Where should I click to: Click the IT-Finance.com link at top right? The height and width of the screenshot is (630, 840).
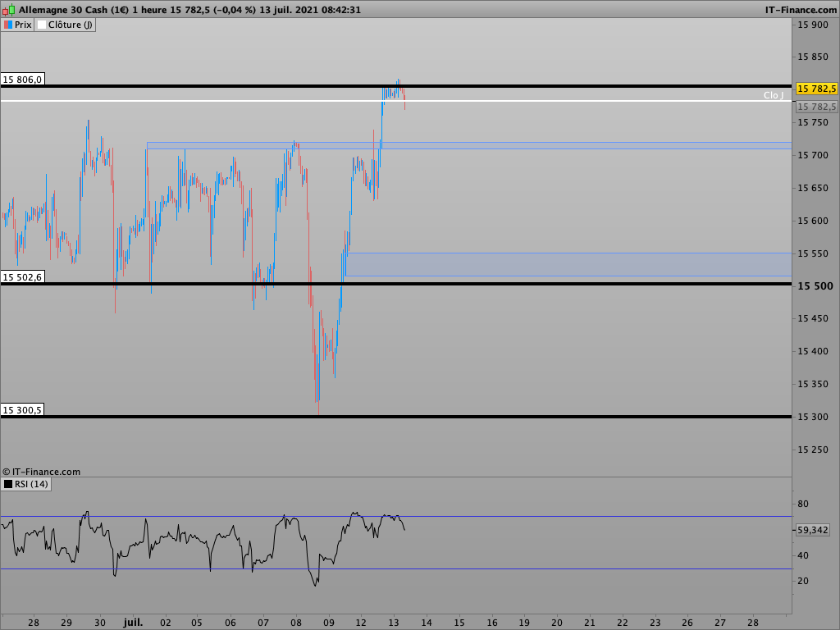801,10
